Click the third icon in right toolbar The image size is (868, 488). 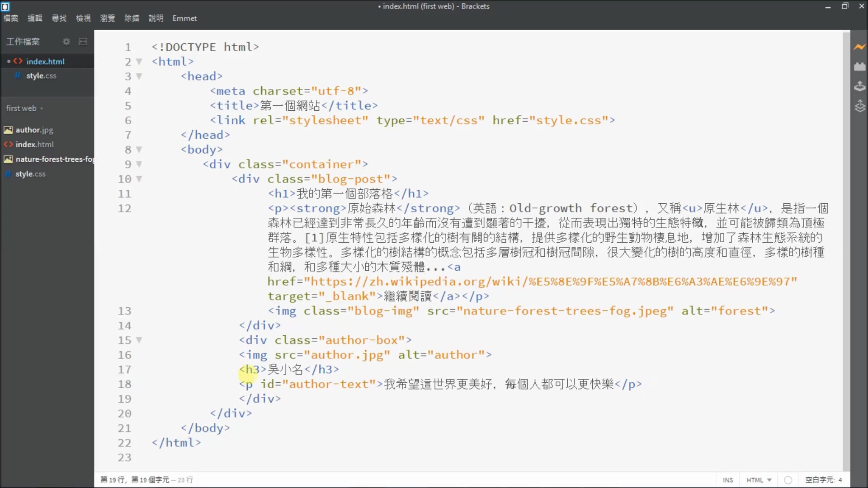[x=859, y=86]
